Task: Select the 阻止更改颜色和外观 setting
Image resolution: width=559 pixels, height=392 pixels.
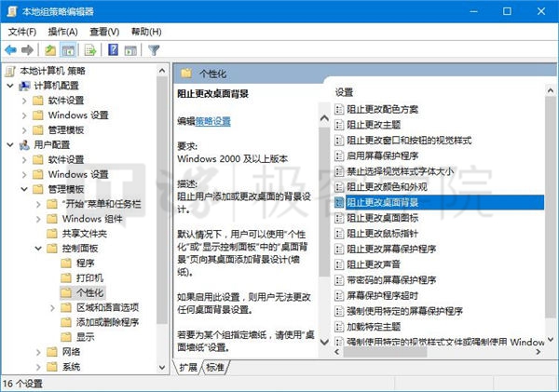Action: [x=387, y=187]
